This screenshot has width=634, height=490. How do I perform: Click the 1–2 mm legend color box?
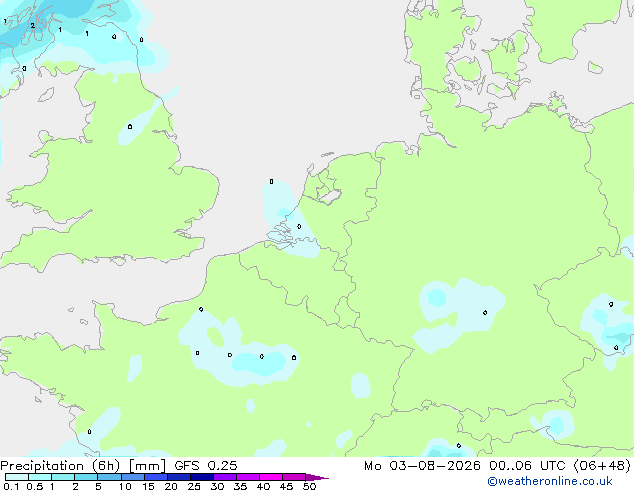tap(63, 477)
